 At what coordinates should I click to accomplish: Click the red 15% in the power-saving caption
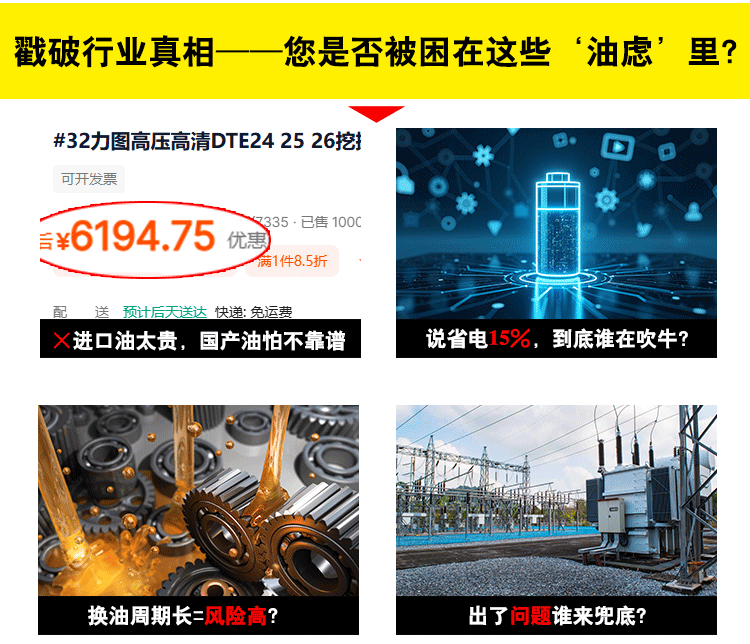pos(509,338)
